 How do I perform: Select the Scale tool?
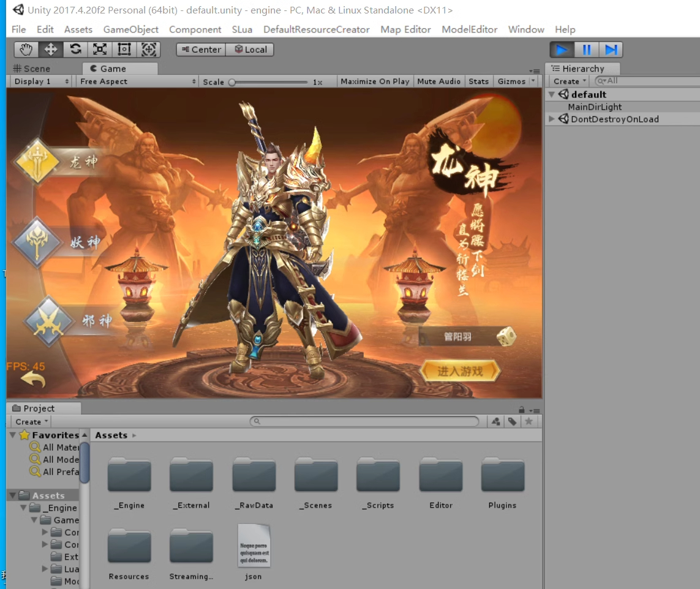[100, 50]
